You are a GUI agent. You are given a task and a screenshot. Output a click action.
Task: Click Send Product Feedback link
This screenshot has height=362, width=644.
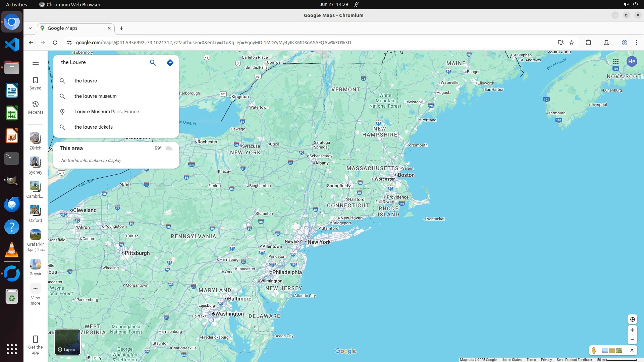point(574,360)
